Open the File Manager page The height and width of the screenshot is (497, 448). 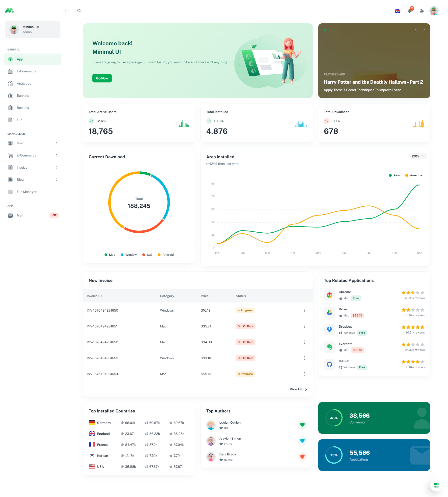[x=32, y=192]
